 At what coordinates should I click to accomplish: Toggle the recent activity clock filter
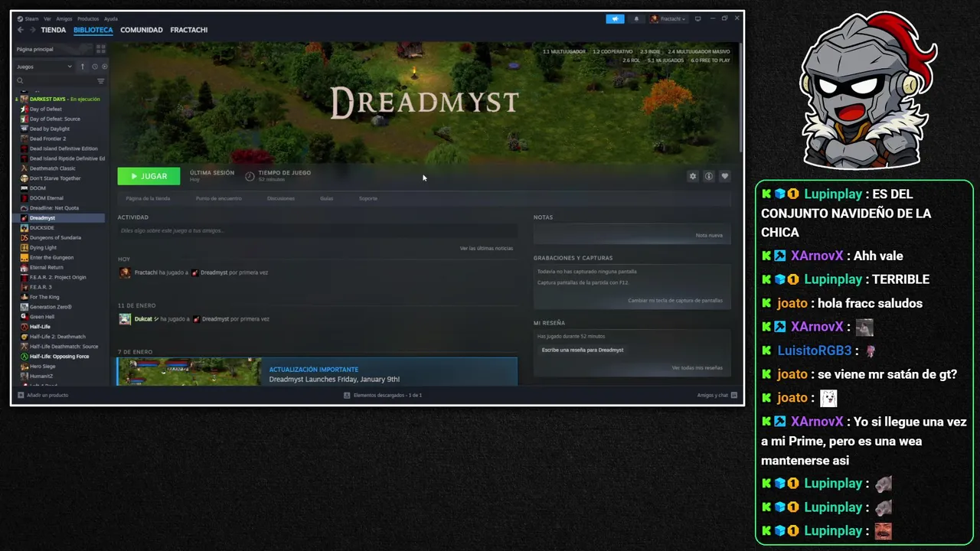(95, 67)
